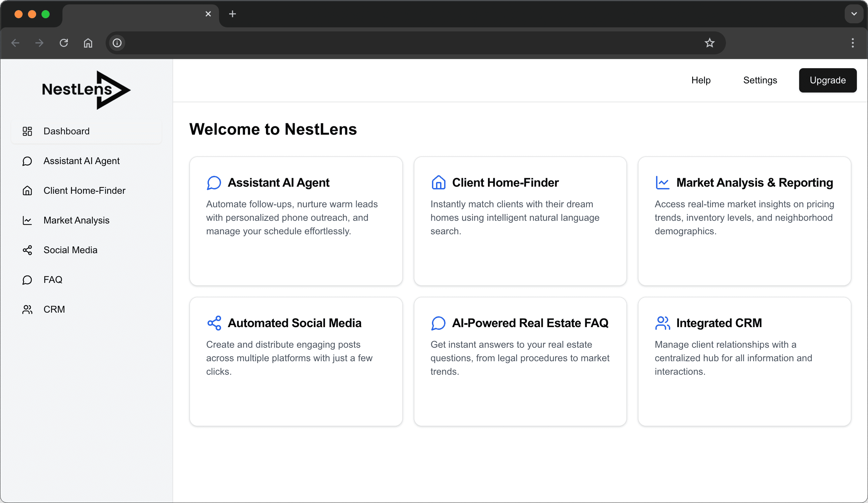
Task: Open Settings in the top bar
Action: [x=760, y=80]
